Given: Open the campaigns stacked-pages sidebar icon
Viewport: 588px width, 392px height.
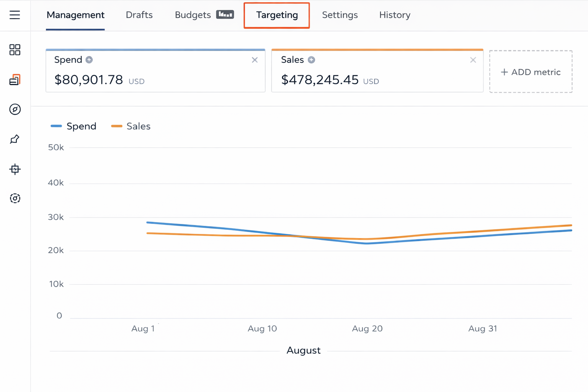Looking at the screenshot, I should point(15,80).
